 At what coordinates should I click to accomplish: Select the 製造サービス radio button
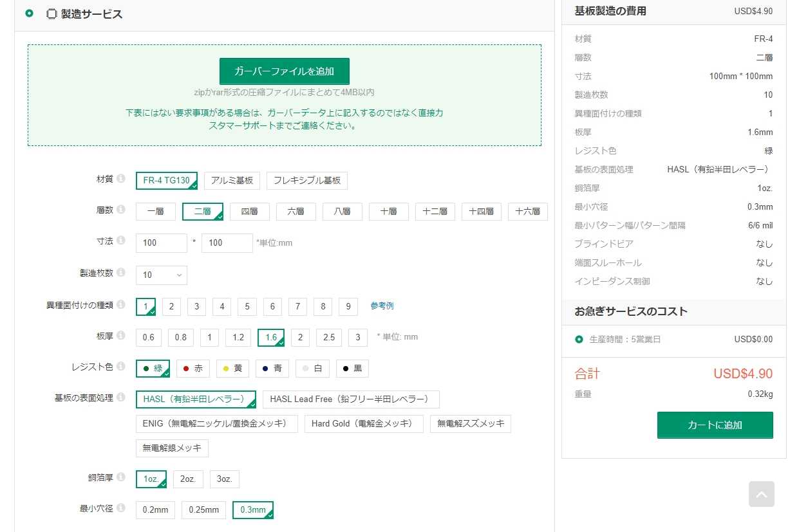pyautogui.click(x=29, y=14)
